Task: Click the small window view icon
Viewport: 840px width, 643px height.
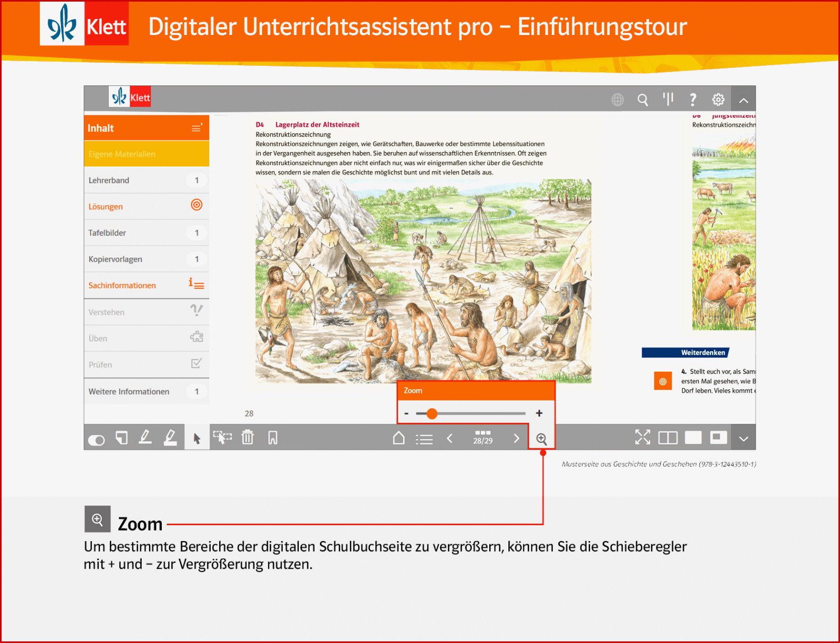Action: (x=718, y=438)
